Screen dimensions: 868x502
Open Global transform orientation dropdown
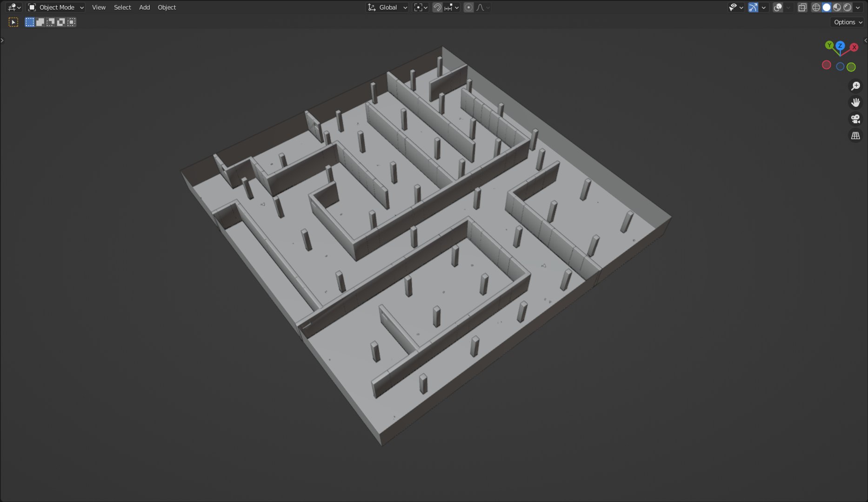point(387,7)
